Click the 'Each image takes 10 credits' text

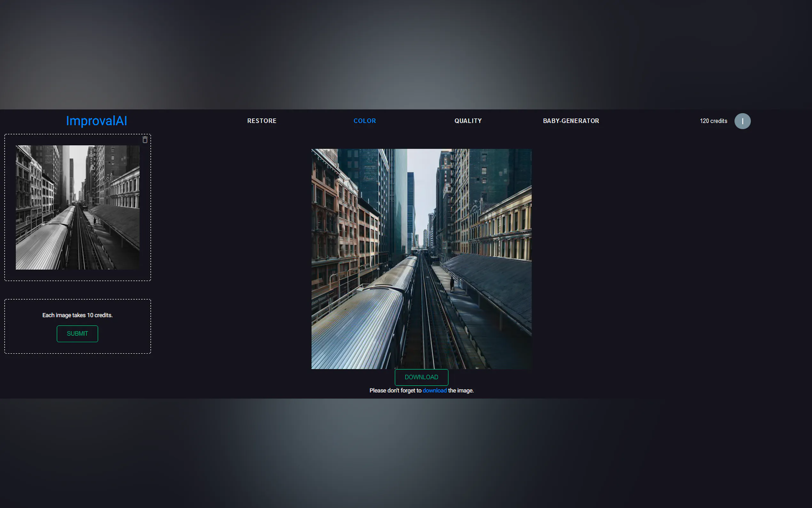coord(77,315)
